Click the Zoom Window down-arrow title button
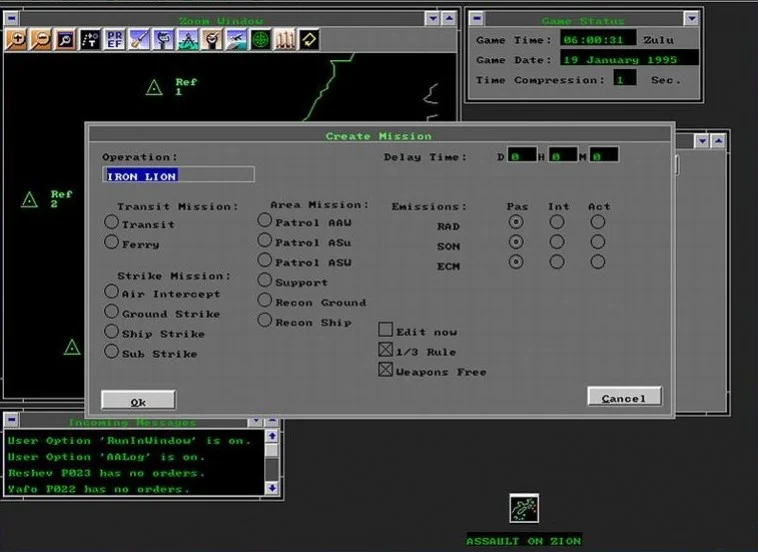 pyautogui.click(x=433, y=18)
